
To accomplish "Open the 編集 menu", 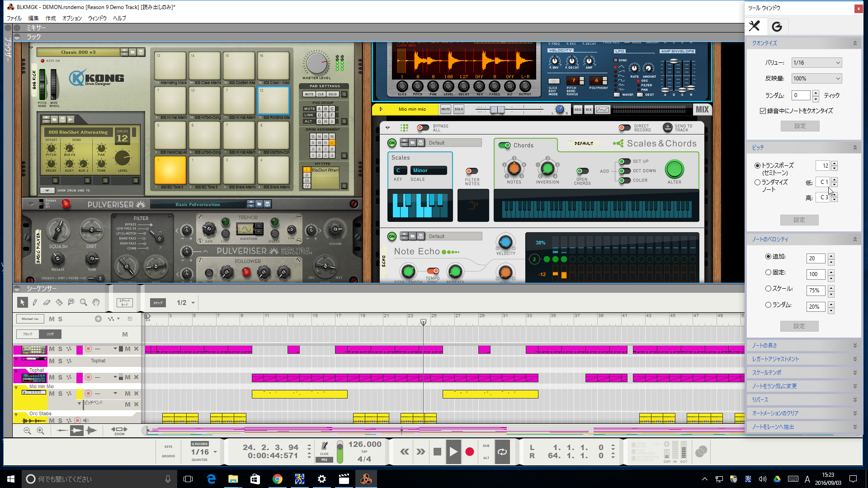I will click(33, 19).
